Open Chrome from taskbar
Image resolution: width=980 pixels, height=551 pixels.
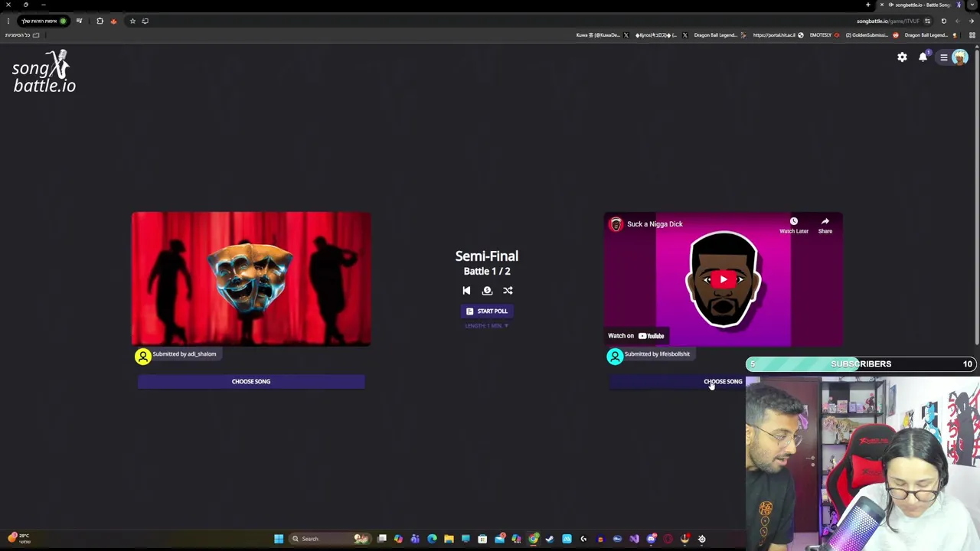[x=533, y=539]
